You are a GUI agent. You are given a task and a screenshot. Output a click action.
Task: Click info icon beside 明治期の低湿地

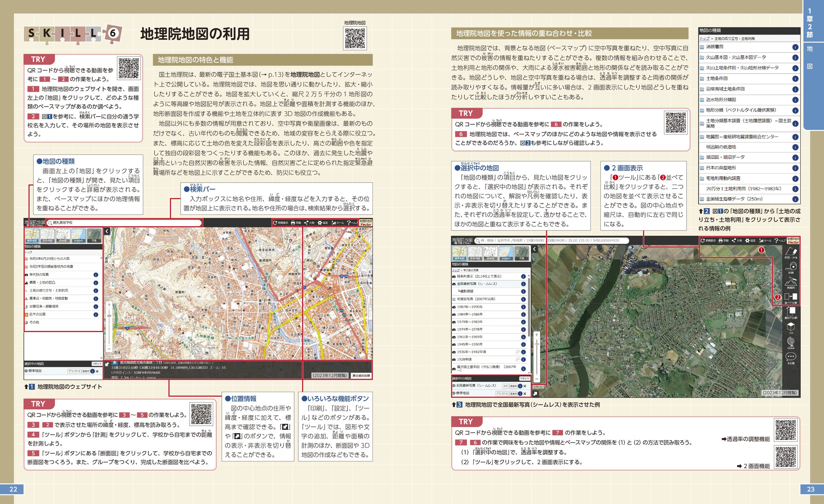[x=795, y=147]
